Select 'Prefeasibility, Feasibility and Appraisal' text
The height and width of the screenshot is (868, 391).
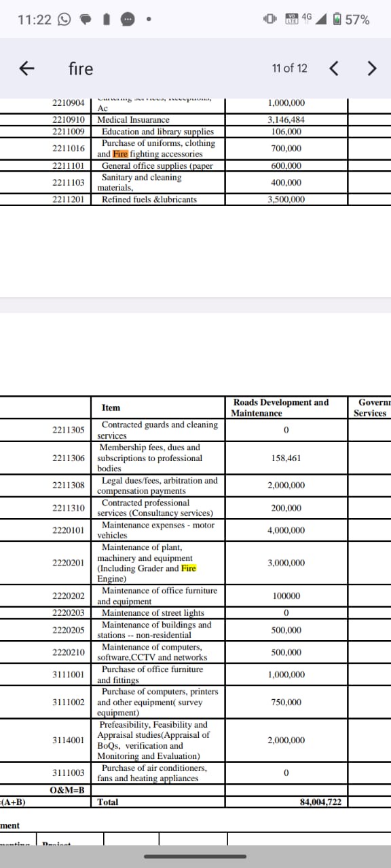click(154, 740)
